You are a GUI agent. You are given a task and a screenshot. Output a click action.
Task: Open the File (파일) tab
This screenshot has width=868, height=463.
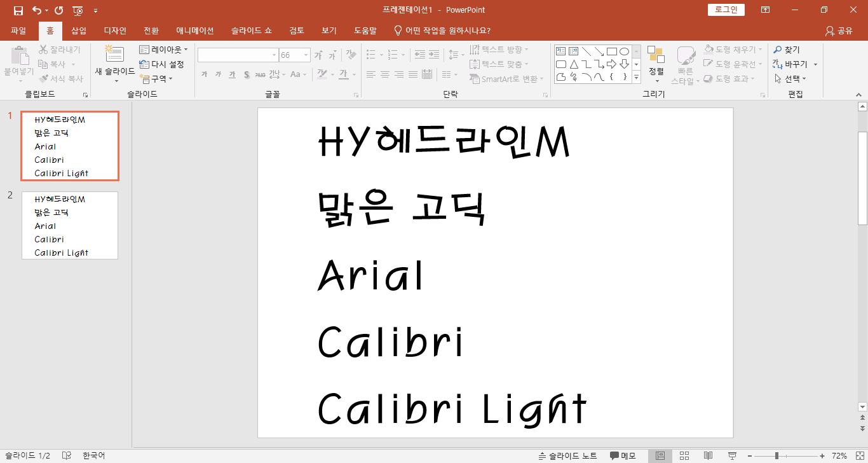(x=18, y=31)
